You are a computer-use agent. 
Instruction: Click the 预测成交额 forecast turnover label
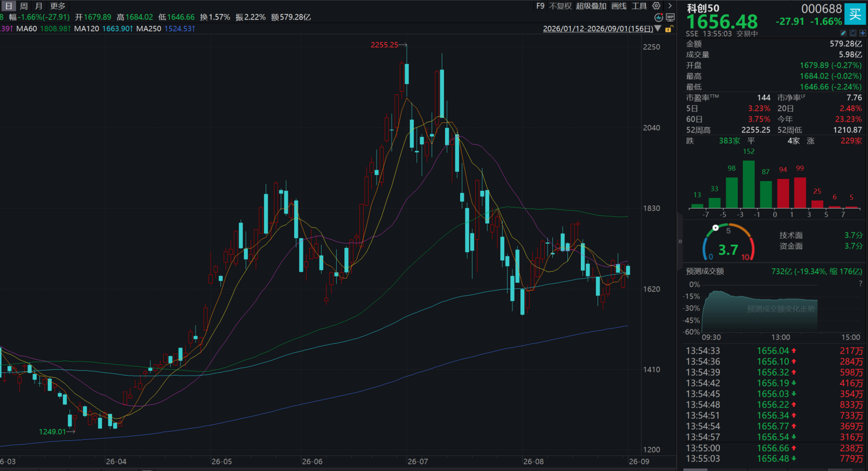pos(705,271)
